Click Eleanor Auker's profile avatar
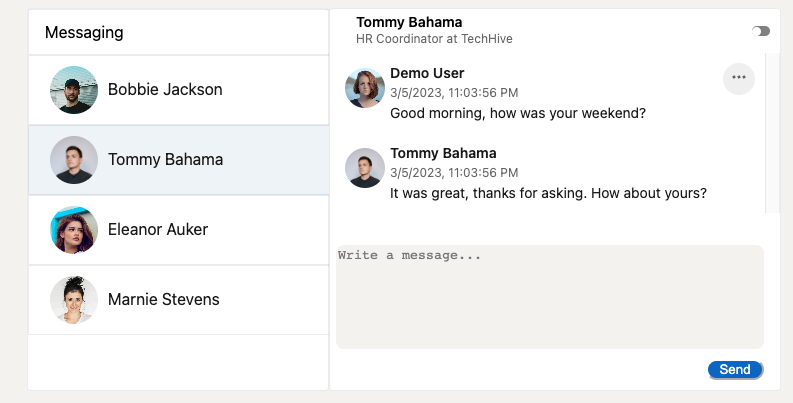This screenshot has height=403, width=793. pyautogui.click(x=74, y=230)
